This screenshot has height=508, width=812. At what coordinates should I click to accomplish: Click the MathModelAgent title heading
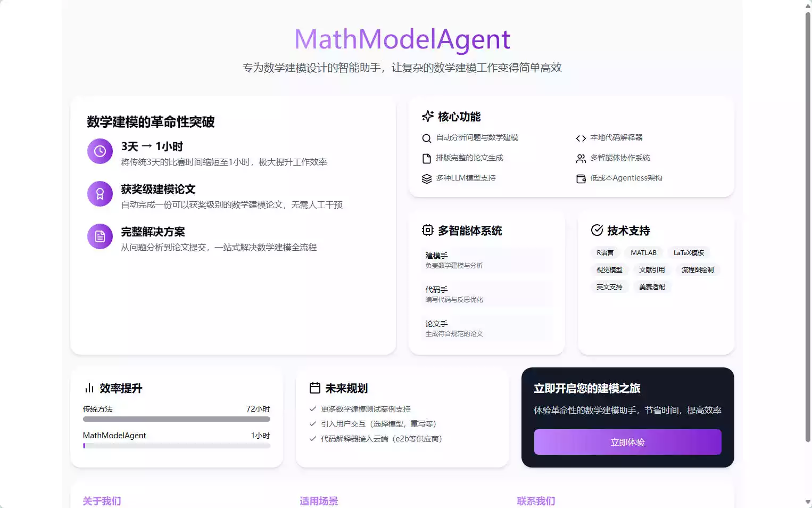click(402, 39)
